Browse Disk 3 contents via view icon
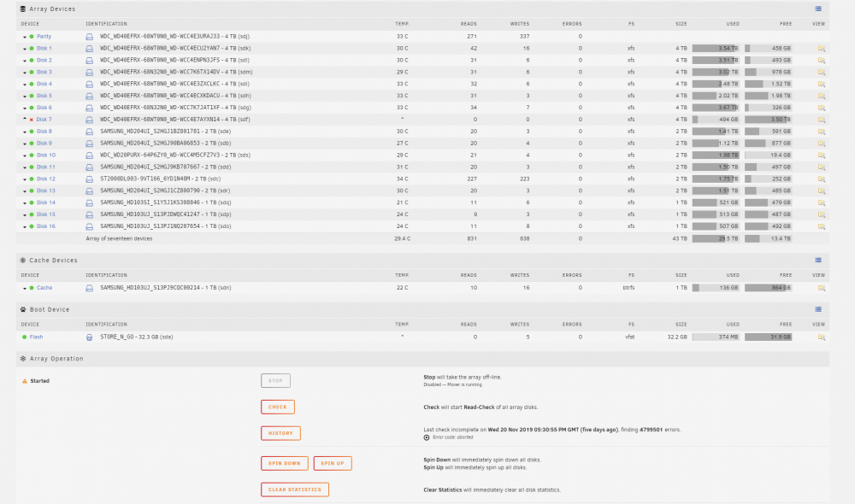The height and width of the screenshot is (504, 855). tap(822, 72)
